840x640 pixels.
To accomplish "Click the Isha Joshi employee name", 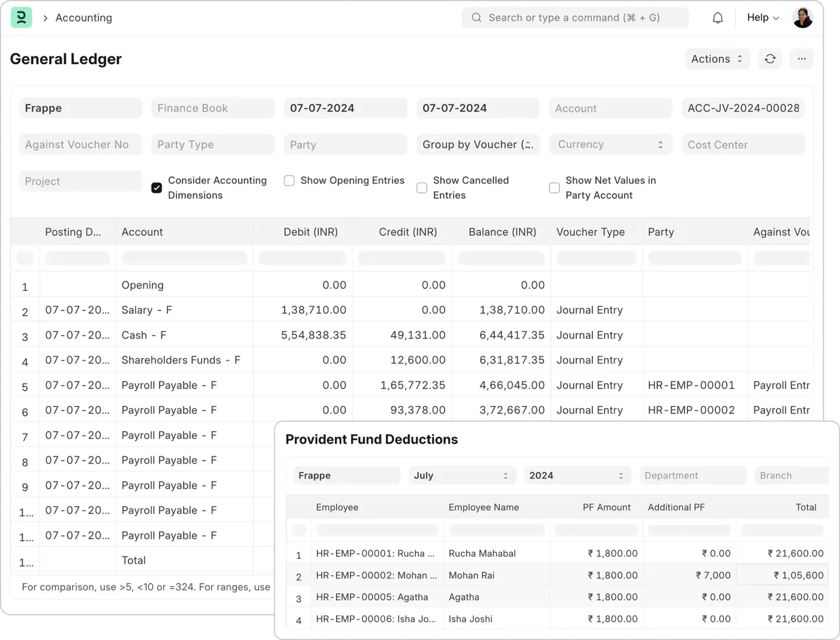I will click(470, 619).
